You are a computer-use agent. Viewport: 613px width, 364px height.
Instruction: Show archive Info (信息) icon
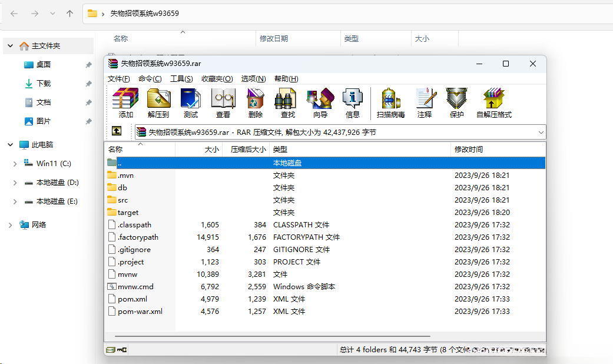coord(353,103)
